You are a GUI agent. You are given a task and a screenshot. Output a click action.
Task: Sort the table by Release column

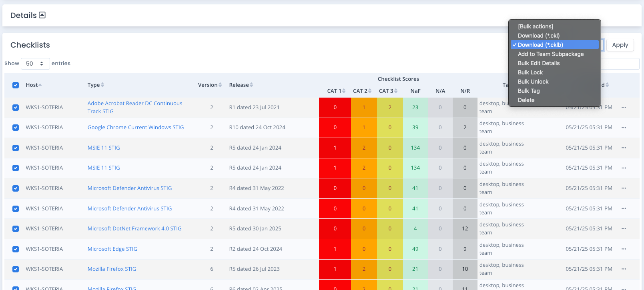click(x=241, y=85)
